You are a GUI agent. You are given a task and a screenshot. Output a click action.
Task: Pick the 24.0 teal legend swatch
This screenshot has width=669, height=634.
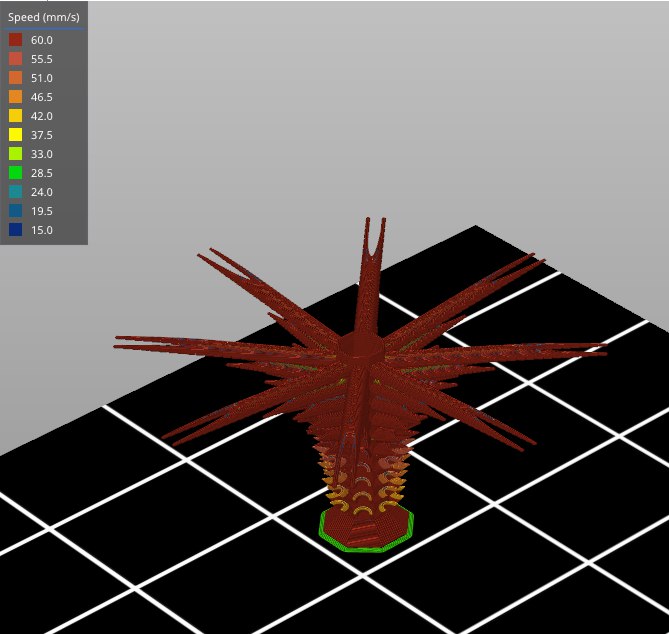[x=15, y=192]
